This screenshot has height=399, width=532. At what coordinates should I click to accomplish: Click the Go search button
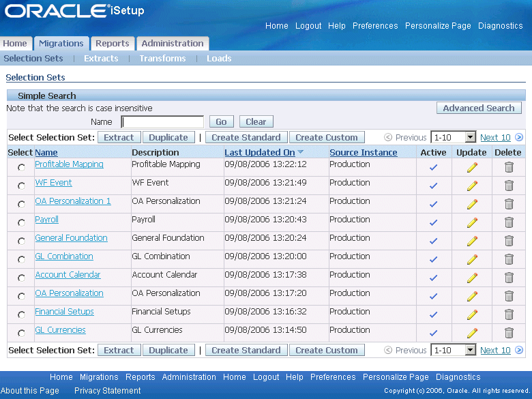click(221, 121)
